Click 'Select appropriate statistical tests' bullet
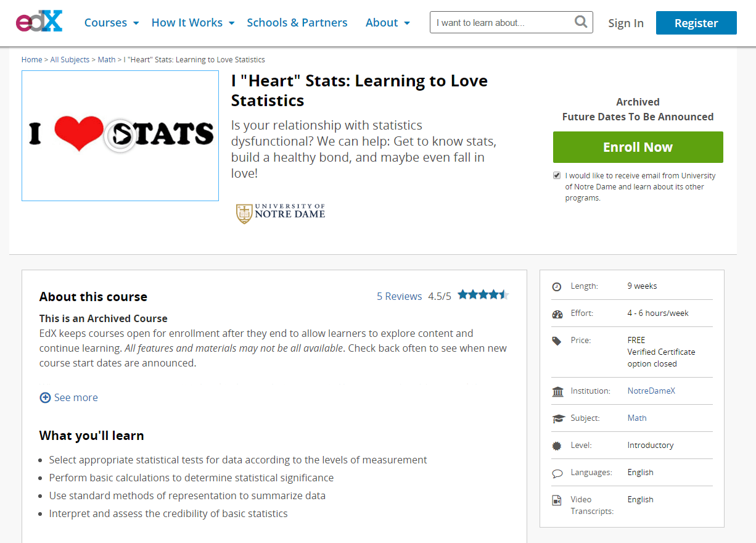 coord(238,460)
